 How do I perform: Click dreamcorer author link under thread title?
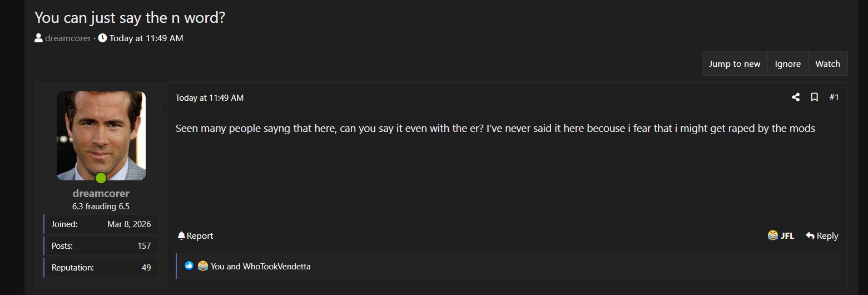(x=68, y=38)
